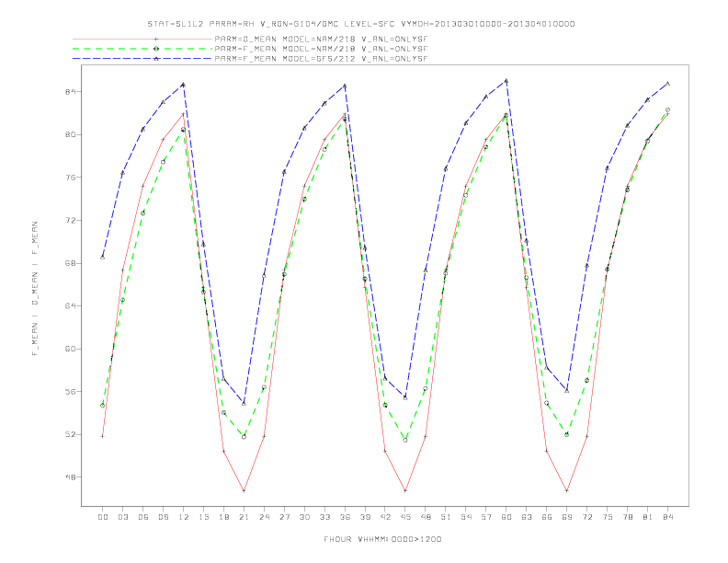Click y-axis tick value 56
This screenshot has height=563, width=728.
point(70,392)
